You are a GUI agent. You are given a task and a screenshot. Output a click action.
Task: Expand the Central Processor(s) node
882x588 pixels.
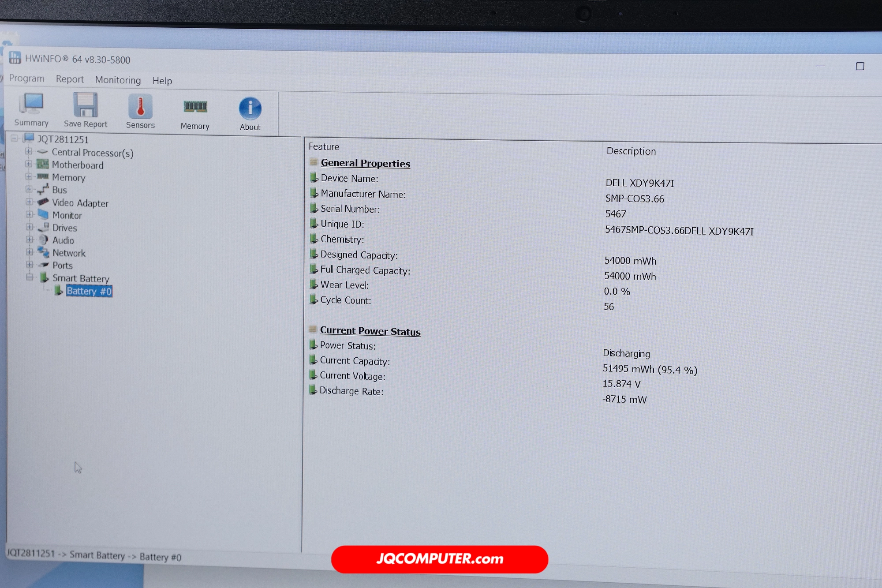pos(29,151)
